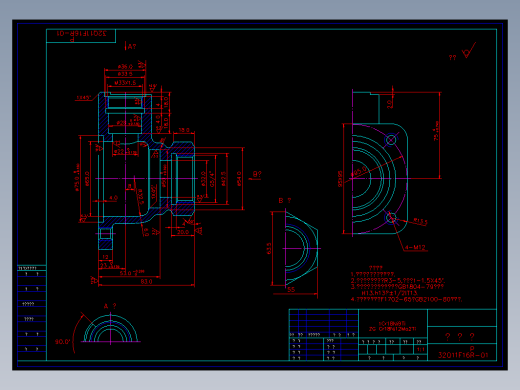The height and width of the screenshot is (390, 520).
Task: Click the 'ø65.0' vertical diameter dimension
Action: tap(87, 179)
